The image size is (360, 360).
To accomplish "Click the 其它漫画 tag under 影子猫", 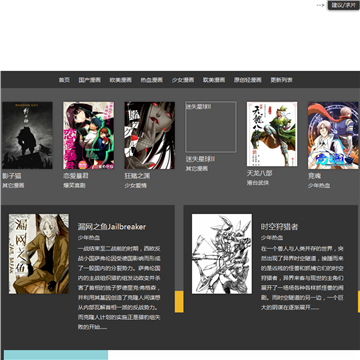I will point(13,186).
